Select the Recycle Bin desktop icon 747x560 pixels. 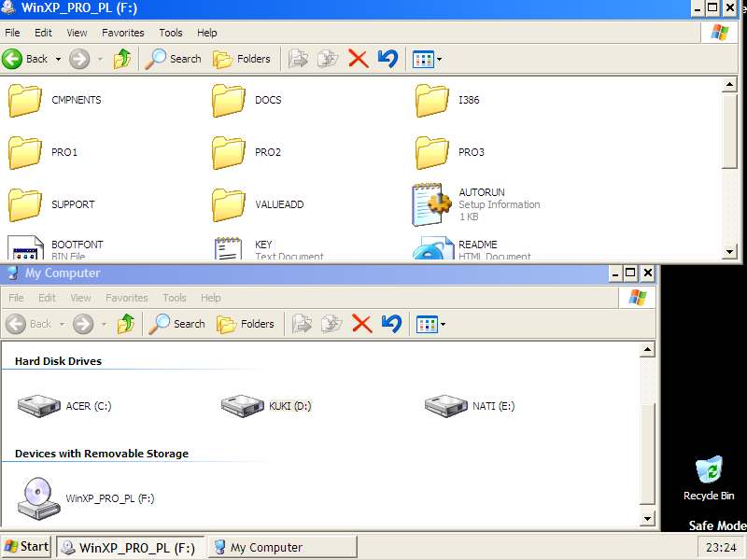[709, 479]
